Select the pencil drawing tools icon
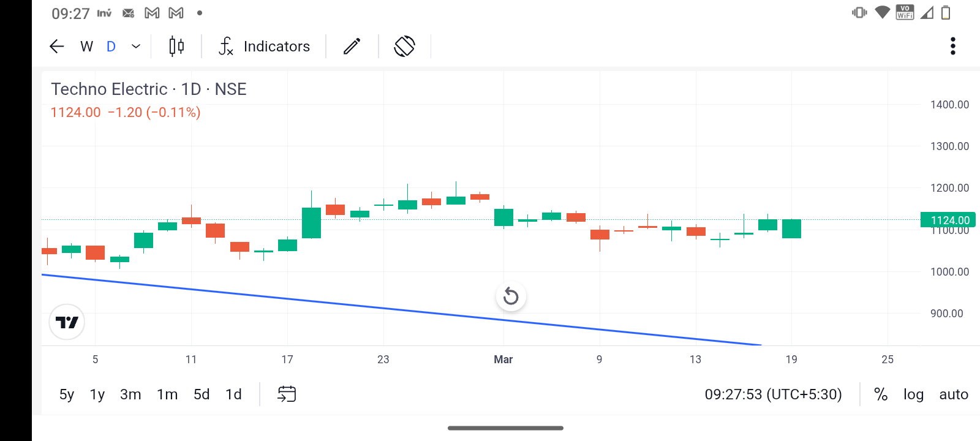The width and height of the screenshot is (980, 441). click(x=352, y=47)
